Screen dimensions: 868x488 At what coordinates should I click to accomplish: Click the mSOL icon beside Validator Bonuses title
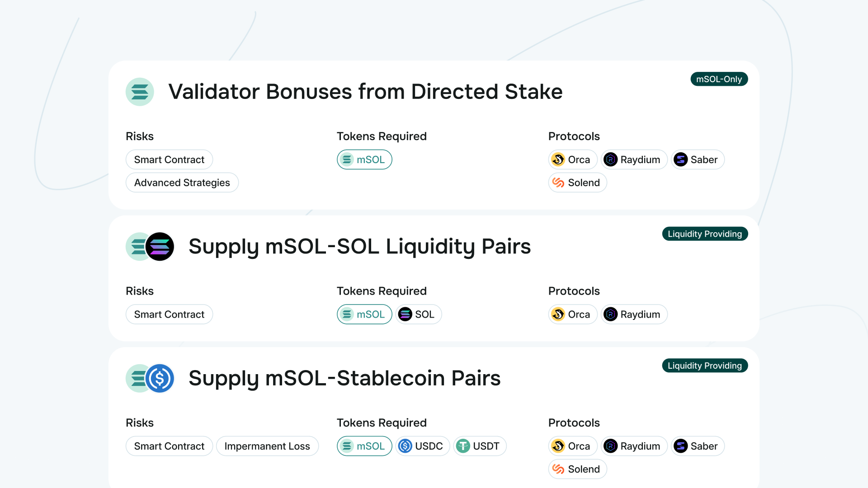(x=140, y=92)
